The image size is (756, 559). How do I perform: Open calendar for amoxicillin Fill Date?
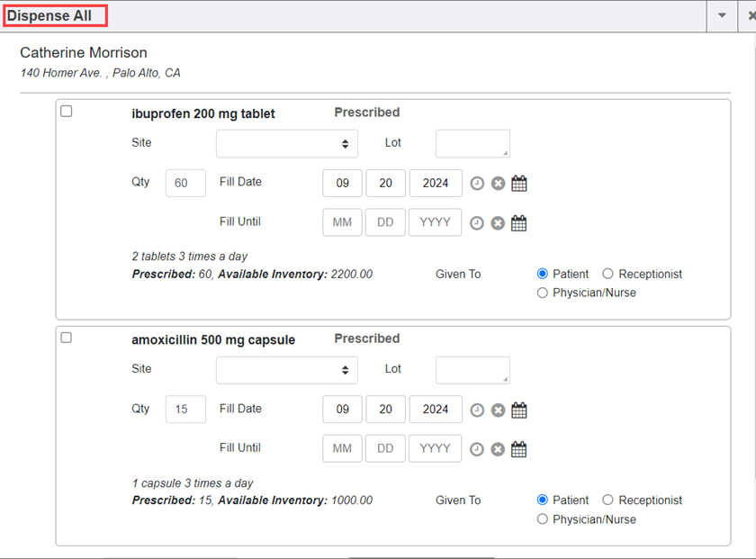click(519, 410)
